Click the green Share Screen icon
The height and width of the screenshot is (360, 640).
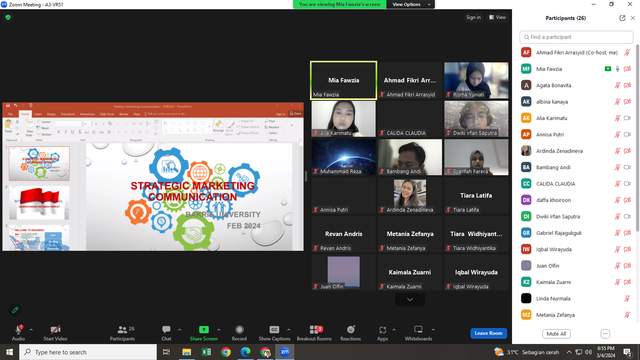point(204,329)
